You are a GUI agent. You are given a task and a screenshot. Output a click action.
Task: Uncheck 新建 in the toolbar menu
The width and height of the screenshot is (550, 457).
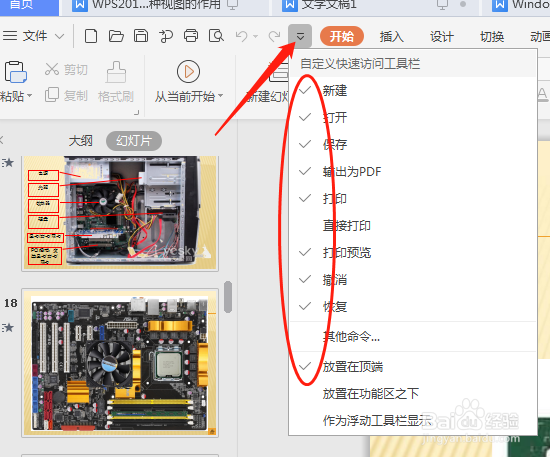point(413,90)
